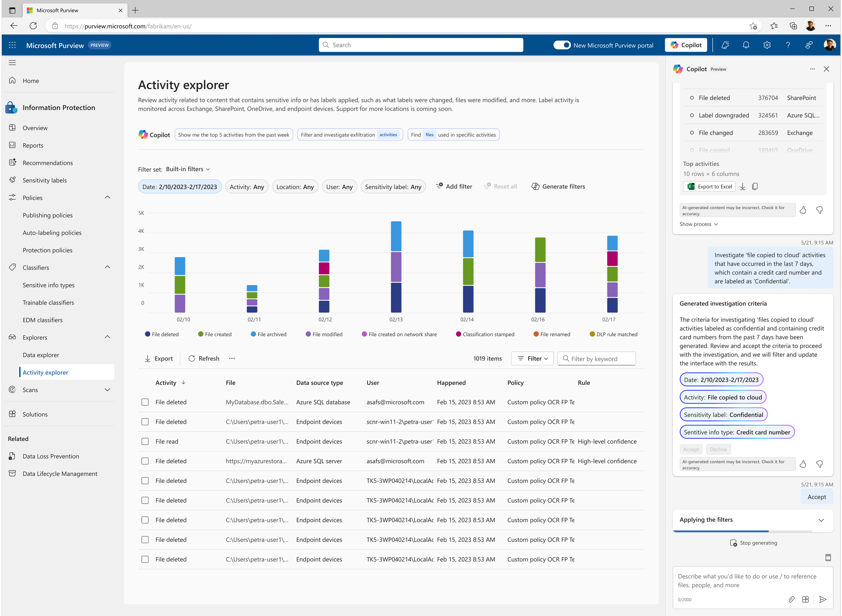Click Stop generating in Copilot pane
This screenshot has height=616, width=842.
click(x=753, y=543)
